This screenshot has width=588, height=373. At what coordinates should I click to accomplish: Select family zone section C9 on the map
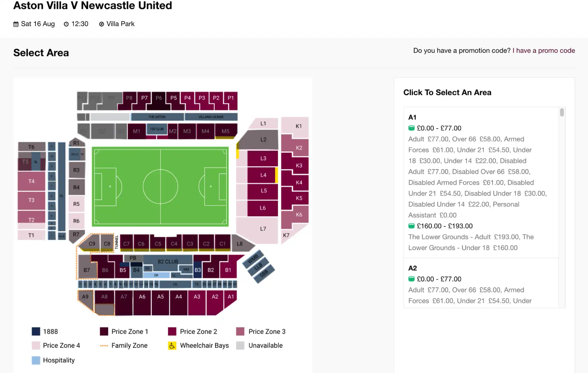92,244
